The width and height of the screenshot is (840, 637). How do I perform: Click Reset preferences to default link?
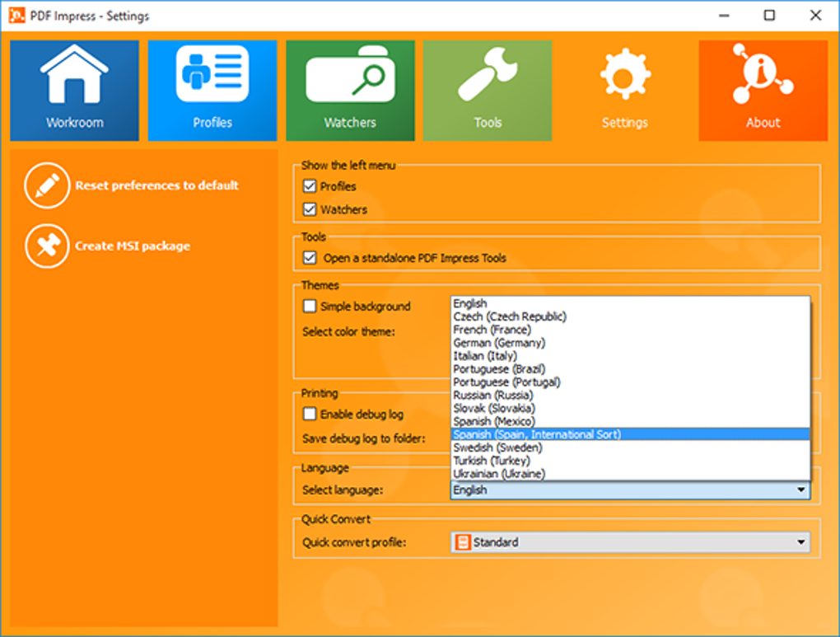click(x=157, y=185)
